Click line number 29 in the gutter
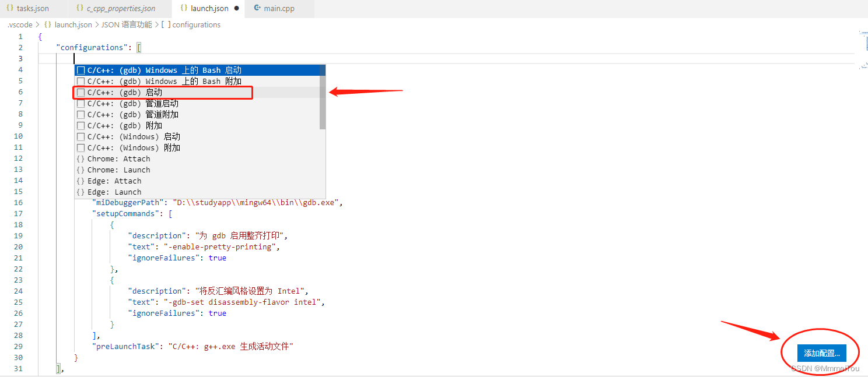This screenshot has height=377, width=868. pyautogui.click(x=18, y=347)
